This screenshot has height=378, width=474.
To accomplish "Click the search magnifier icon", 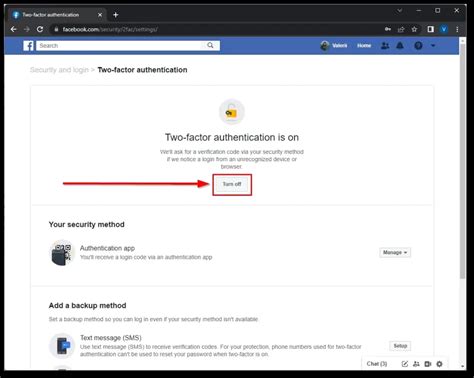I will click(x=210, y=45).
